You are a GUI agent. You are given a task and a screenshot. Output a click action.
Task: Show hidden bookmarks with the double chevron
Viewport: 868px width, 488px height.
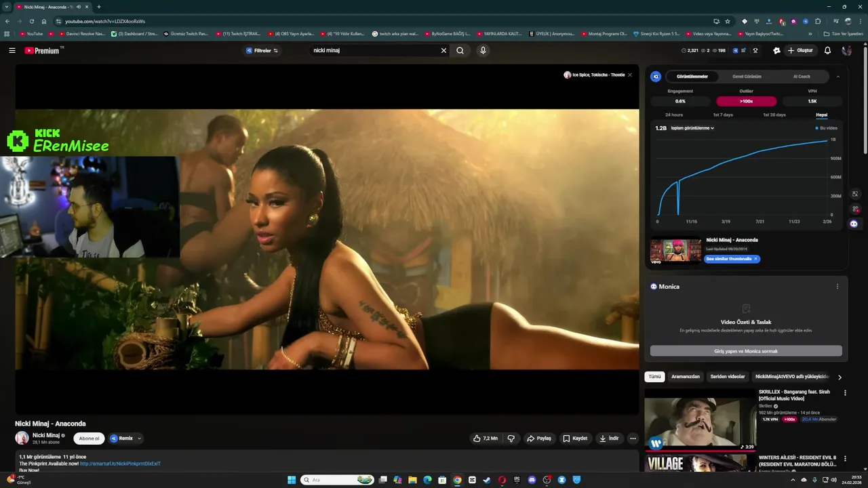click(x=810, y=33)
